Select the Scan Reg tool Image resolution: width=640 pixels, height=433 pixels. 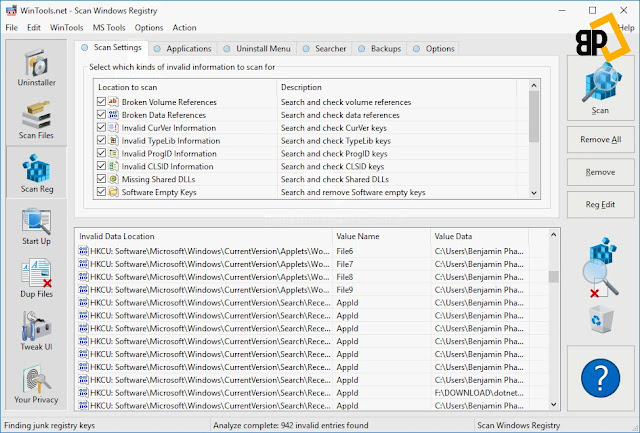36,173
